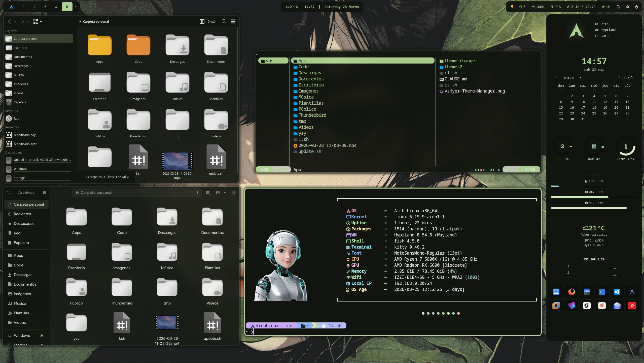
Task: Open view mode dropdown in Dolphin toolbar
Action: click(38, 21)
